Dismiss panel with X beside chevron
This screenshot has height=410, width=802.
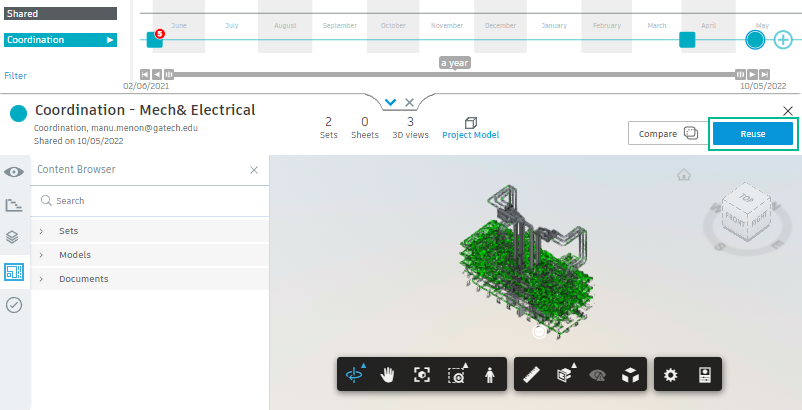[409, 102]
